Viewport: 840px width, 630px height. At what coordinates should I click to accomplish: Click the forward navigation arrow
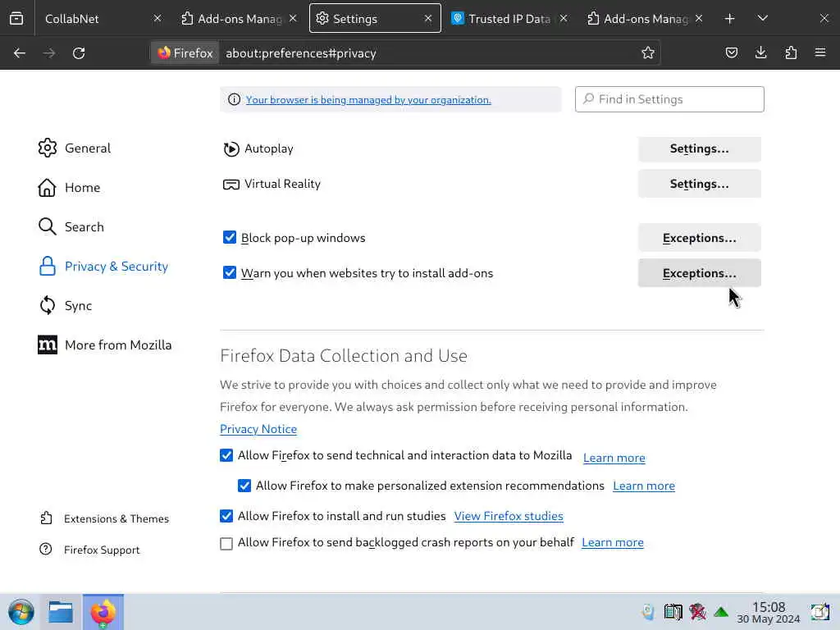click(x=49, y=53)
